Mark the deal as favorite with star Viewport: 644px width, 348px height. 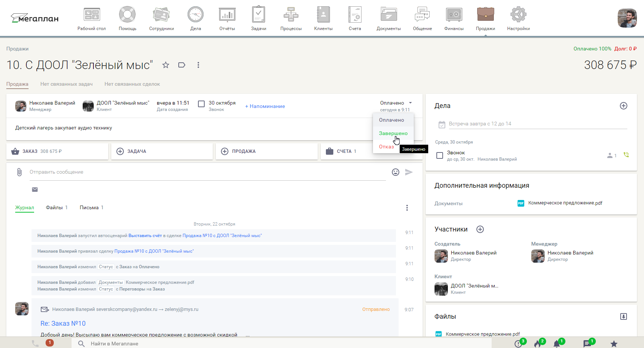[166, 65]
